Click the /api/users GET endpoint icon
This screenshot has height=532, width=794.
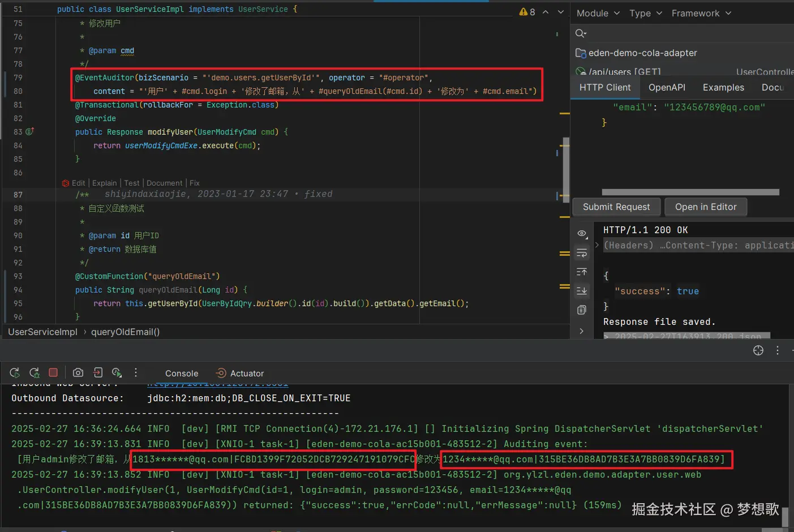581,72
